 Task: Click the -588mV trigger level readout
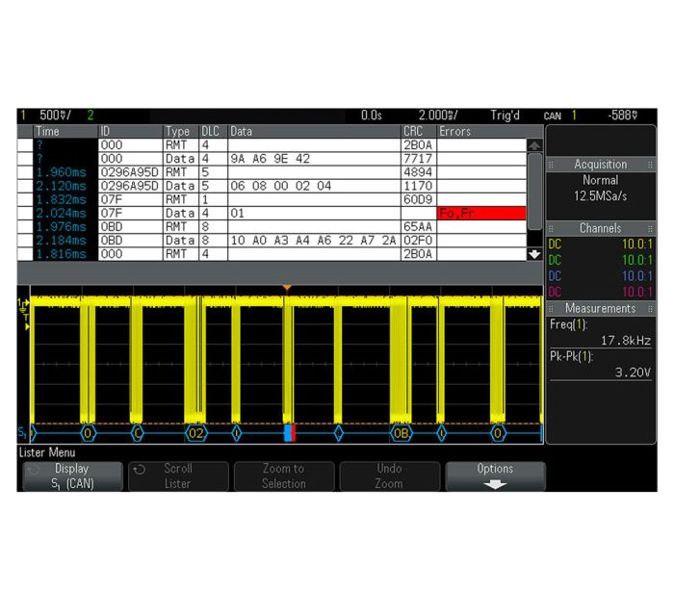(622, 115)
